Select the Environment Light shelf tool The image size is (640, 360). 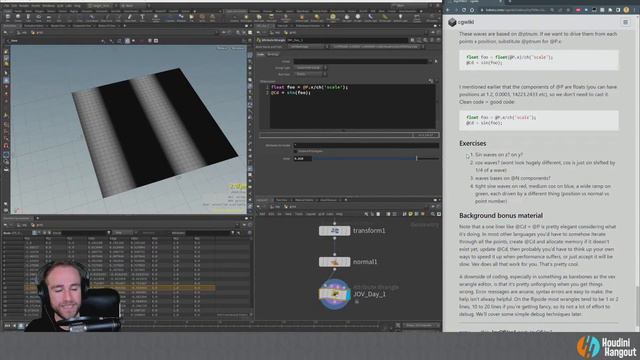(x=333, y=17)
